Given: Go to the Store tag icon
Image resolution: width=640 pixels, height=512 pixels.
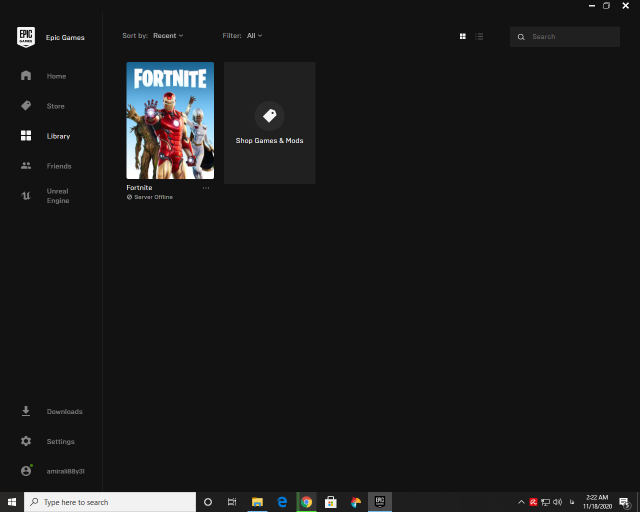Looking at the screenshot, I should point(26,106).
